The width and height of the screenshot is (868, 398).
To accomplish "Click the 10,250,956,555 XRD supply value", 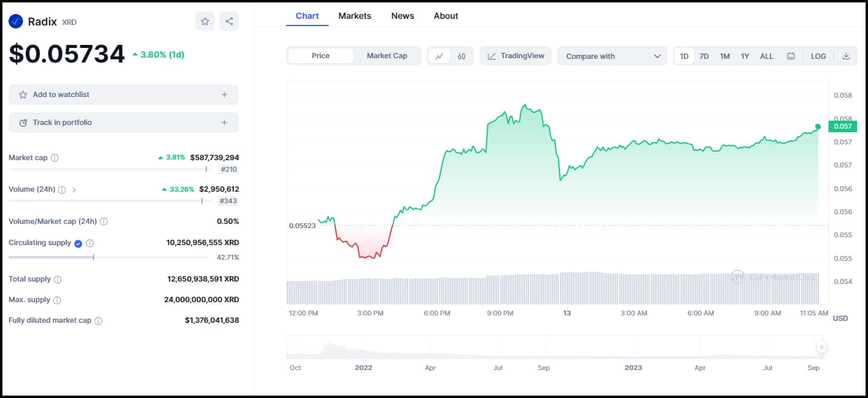I will tap(203, 243).
